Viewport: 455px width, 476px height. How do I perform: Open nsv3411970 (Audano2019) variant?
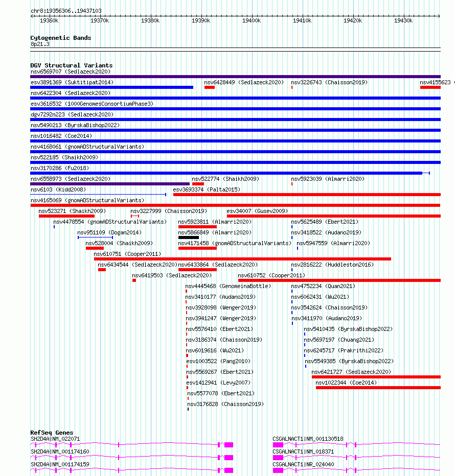pyautogui.click(x=327, y=319)
